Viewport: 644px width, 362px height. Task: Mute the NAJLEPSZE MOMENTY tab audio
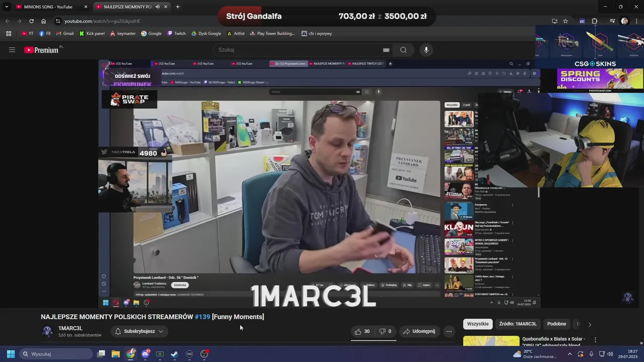pyautogui.click(x=157, y=7)
